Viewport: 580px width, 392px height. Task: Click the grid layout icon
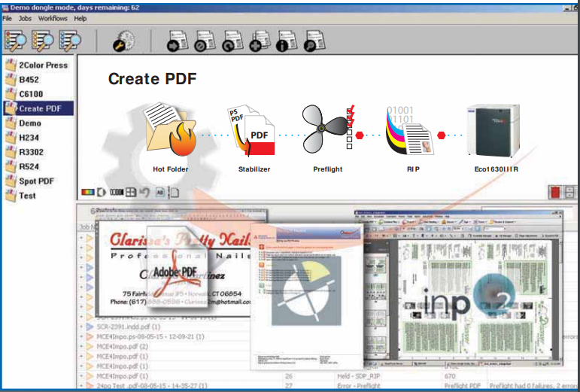point(131,193)
